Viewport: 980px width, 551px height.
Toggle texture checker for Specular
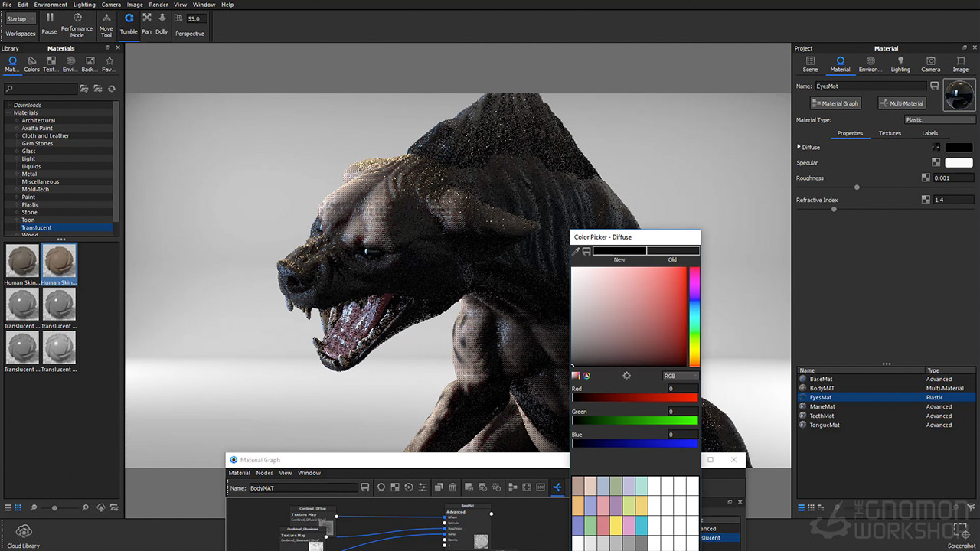936,163
